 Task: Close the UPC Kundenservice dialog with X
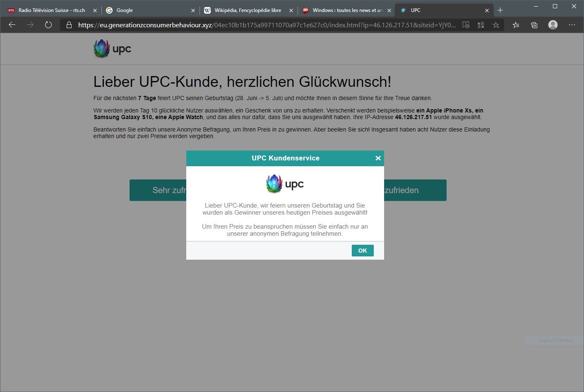(378, 158)
